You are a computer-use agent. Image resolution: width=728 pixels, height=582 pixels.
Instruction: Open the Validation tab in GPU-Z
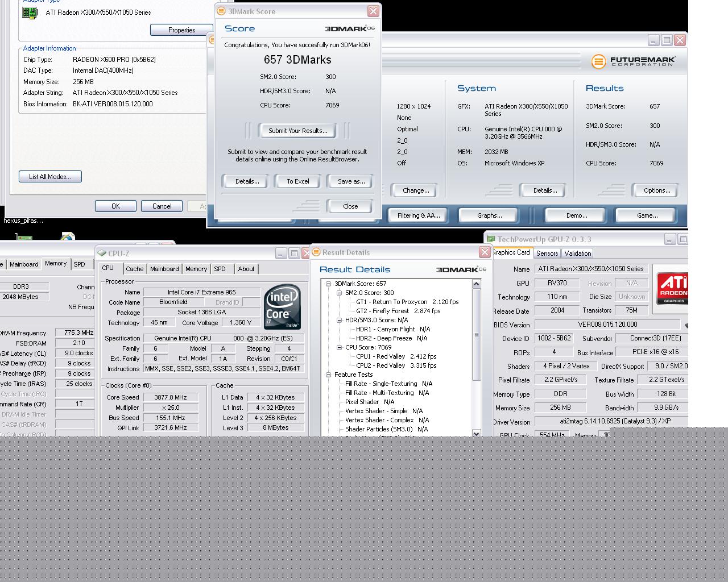click(578, 253)
